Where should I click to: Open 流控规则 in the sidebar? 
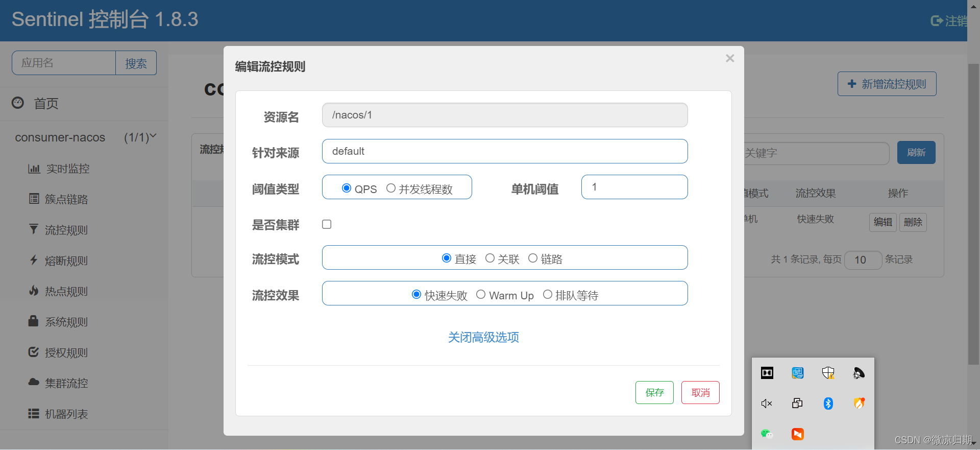66,230
